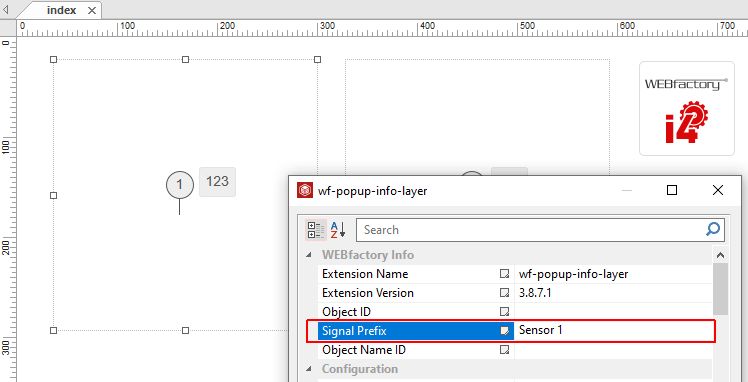Click marker icon beside Object Name ID
Viewport: 748px width, 382px height.
click(504, 350)
